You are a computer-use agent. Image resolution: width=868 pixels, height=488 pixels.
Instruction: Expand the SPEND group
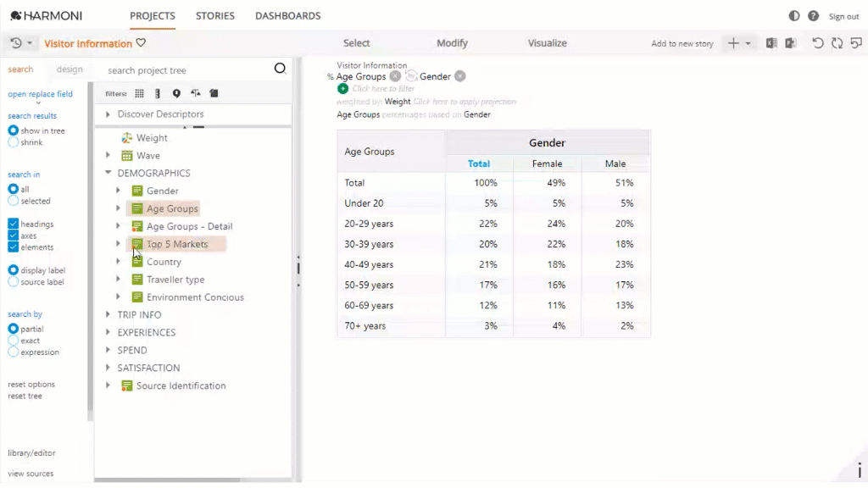108,350
